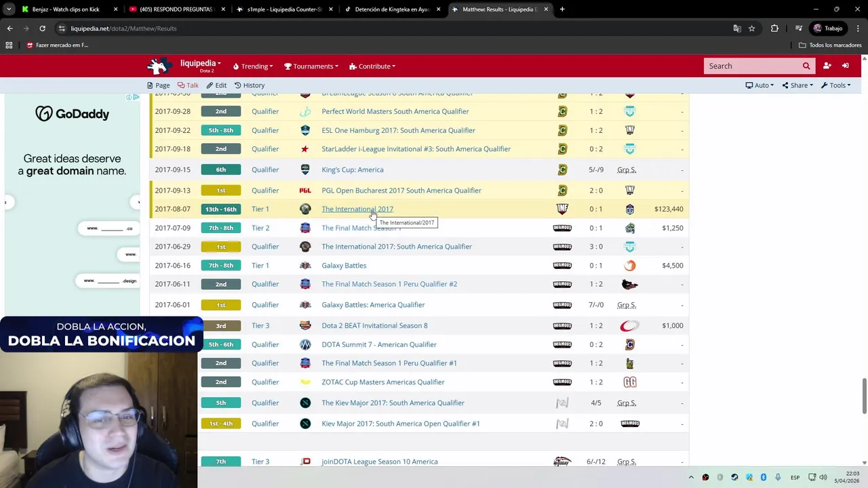Select the Page tab
The image size is (868, 488).
(158, 85)
